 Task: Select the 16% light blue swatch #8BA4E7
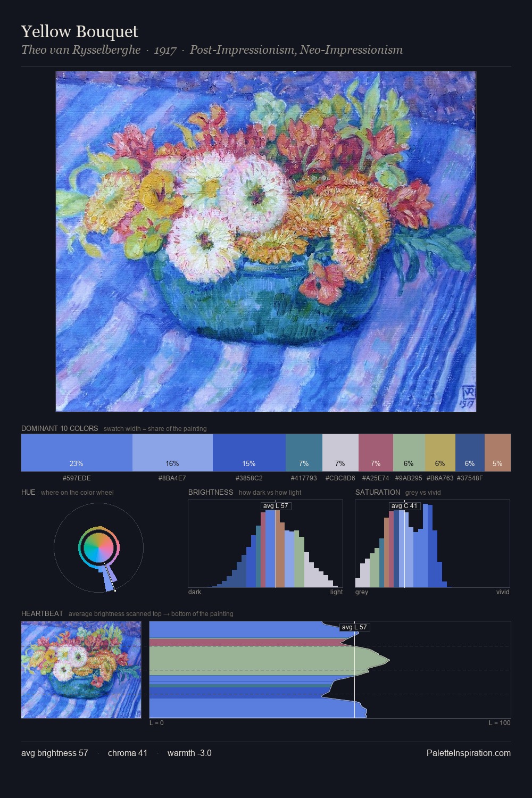(x=172, y=453)
